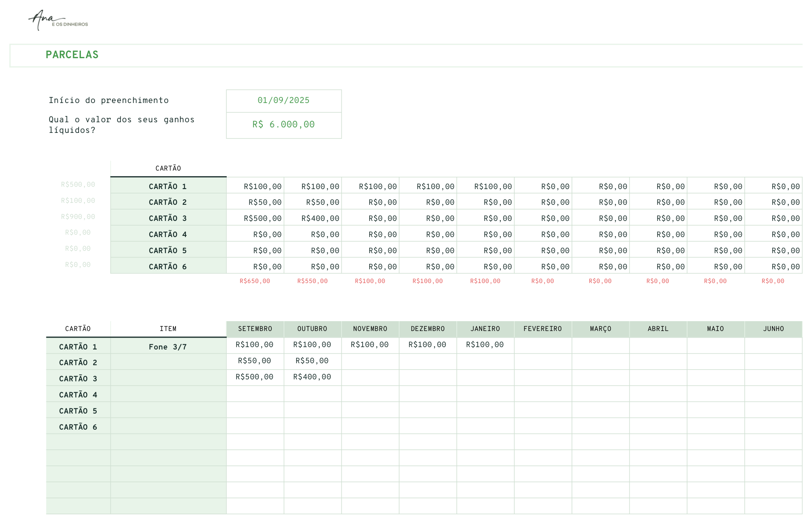Image resolution: width=812 pixels, height=524 pixels.
Task: Select the empty item cell for CARTÃO 2
Action: [168, 362]
